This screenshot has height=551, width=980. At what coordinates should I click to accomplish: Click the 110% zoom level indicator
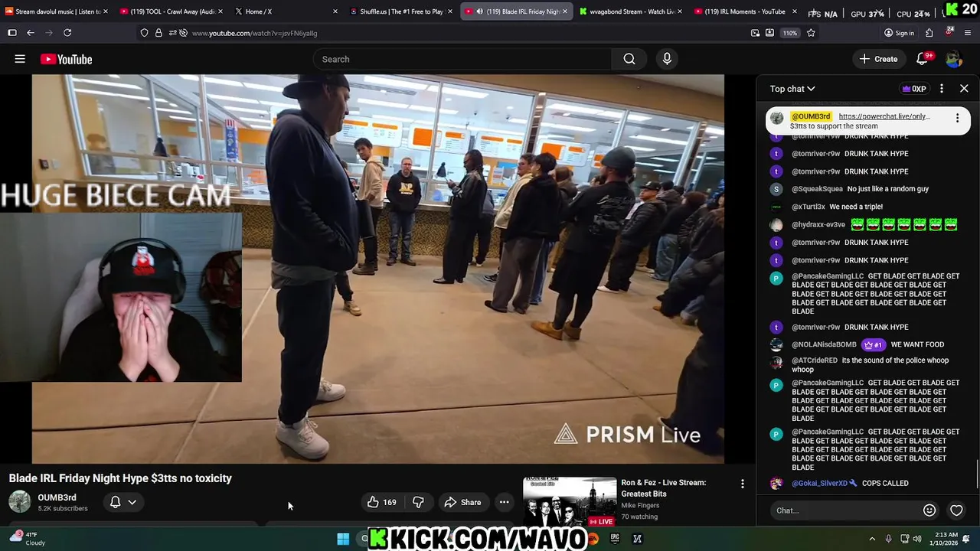[789, 33]
